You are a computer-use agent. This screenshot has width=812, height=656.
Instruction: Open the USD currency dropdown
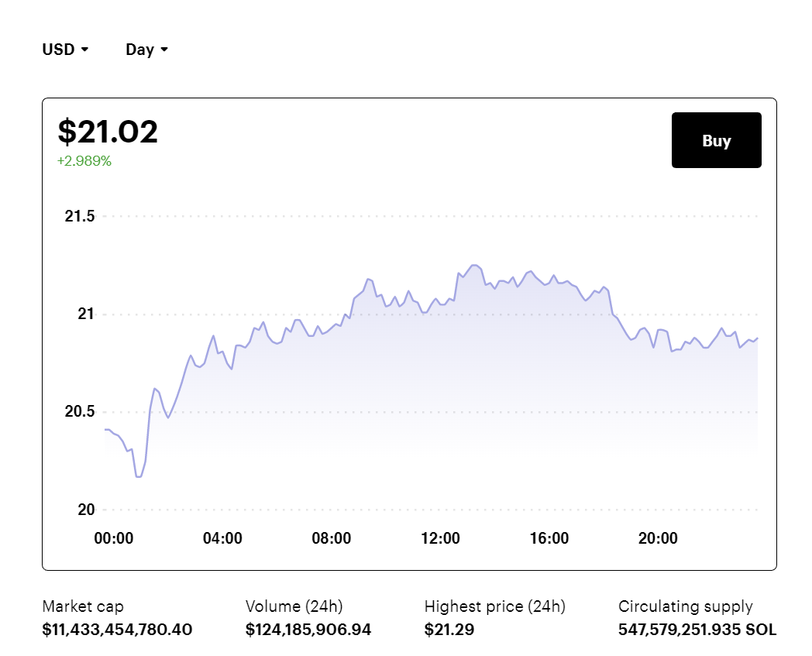(x=66, y=50)
